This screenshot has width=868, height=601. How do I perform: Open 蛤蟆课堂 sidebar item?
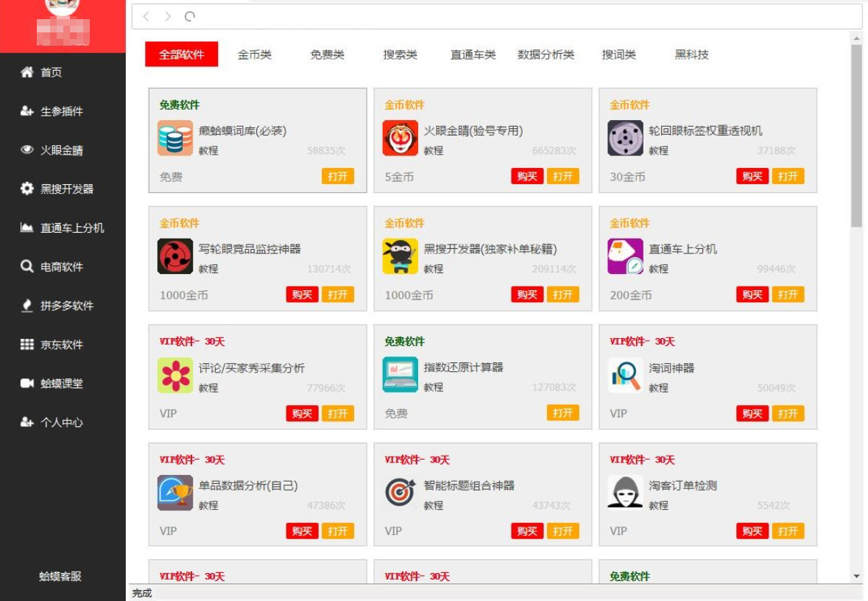click(63, 383)
